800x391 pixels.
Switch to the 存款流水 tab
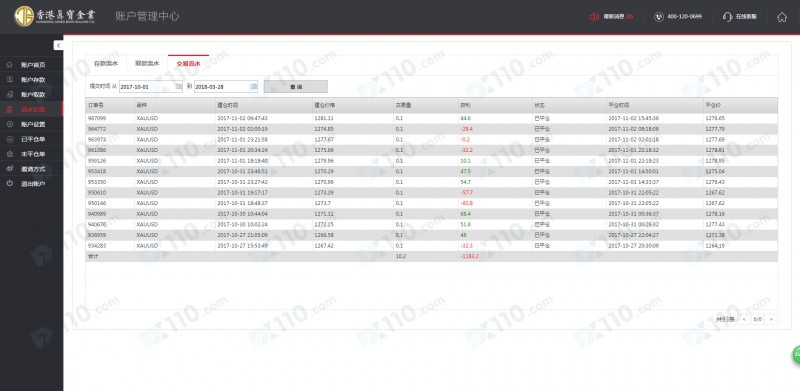point(106,64)
